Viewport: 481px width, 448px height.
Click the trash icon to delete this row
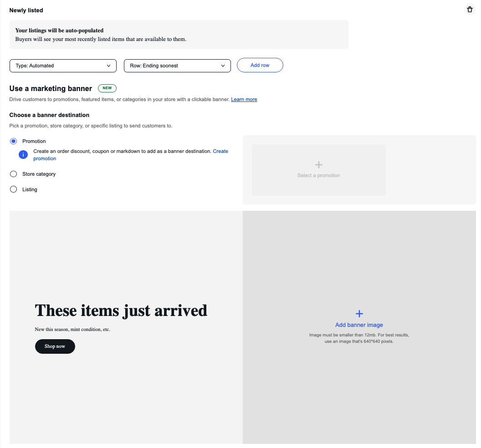pyautogui.click(x=470, y=9)
